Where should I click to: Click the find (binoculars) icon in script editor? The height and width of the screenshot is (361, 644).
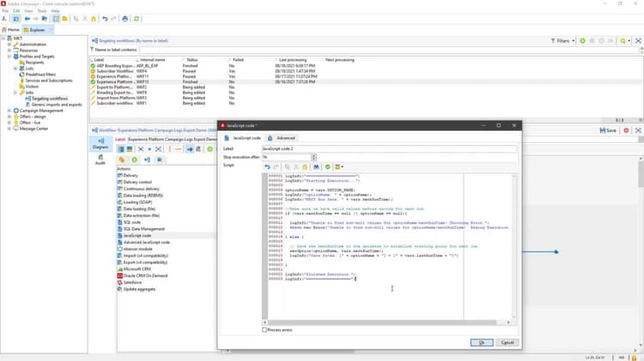[x=316, y=166]
